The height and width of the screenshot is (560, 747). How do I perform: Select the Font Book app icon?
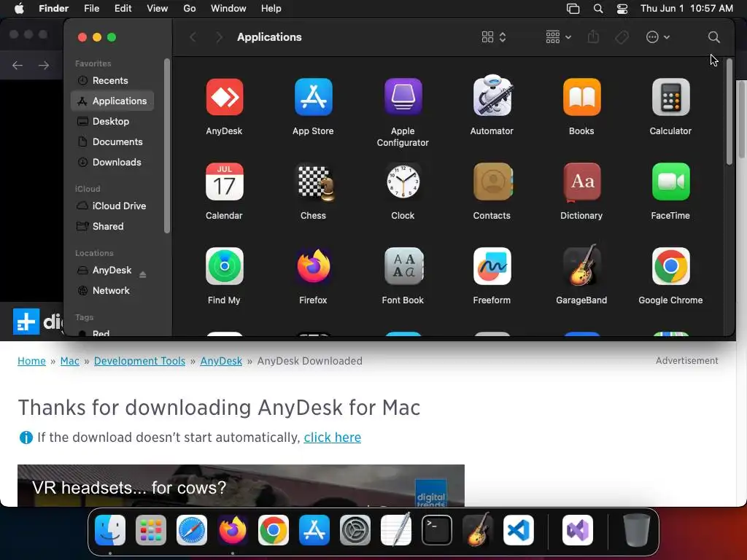coord(403,266)
